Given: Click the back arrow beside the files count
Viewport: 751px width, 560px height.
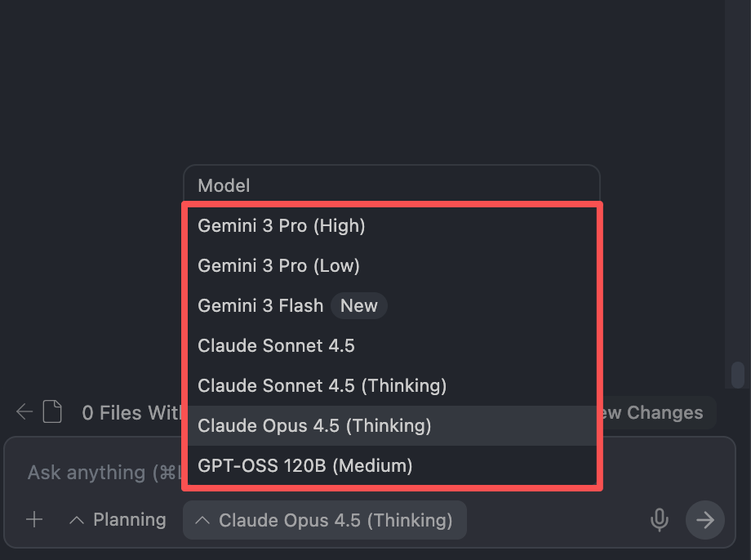Looking at the screenshot, I should [x=24, y=412].
